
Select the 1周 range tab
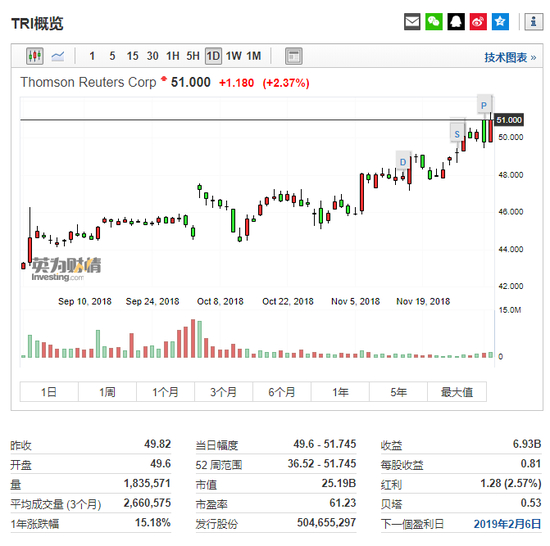[x=107, y=392]
